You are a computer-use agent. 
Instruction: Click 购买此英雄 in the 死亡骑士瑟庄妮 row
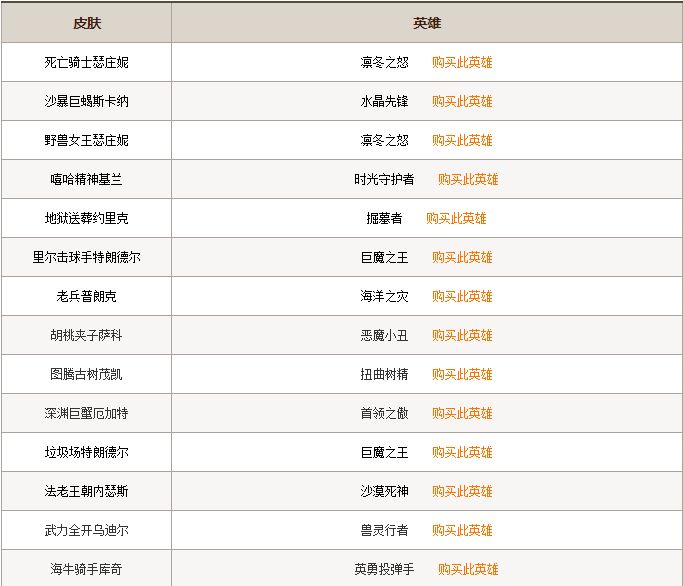[x=462, y=62]
